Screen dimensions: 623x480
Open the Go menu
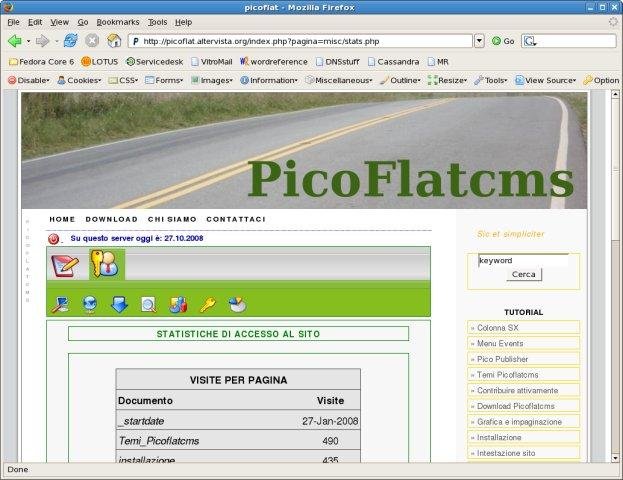pos(83,22)
